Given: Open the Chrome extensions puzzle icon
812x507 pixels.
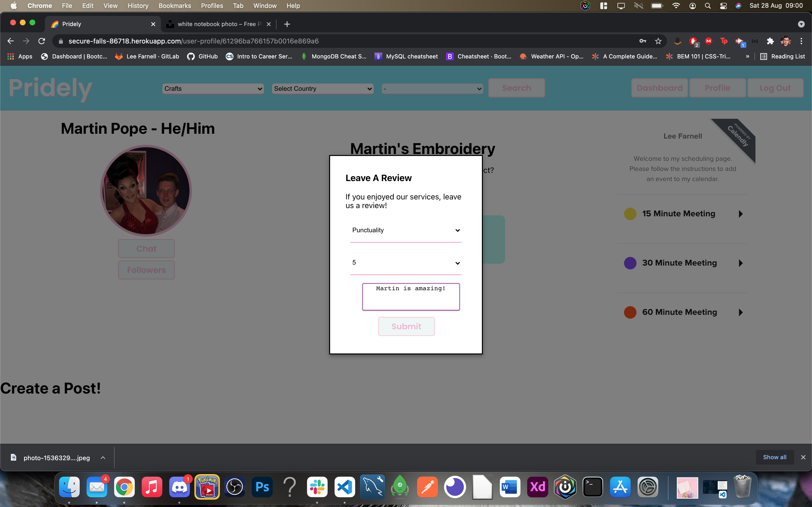Looking at the screenshot, I should point(770,41).
